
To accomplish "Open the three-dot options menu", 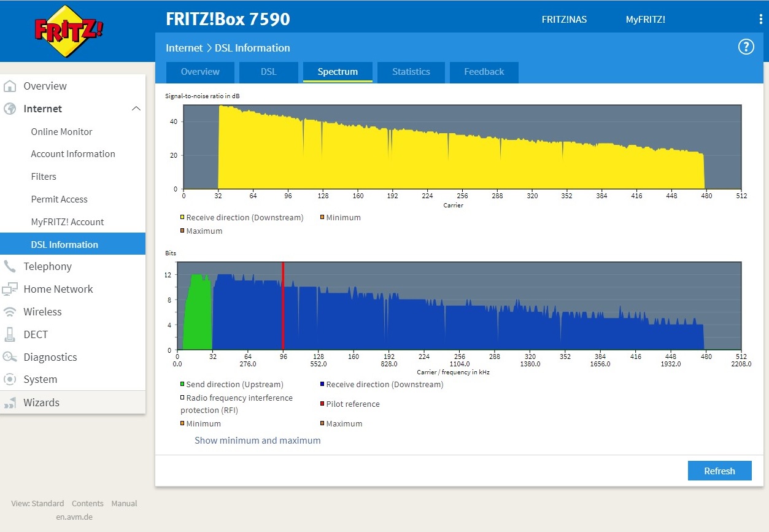I will [761, 19].
